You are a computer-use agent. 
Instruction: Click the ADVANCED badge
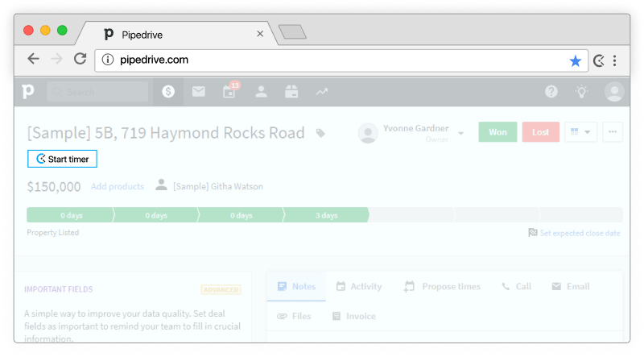coord(221,289)
